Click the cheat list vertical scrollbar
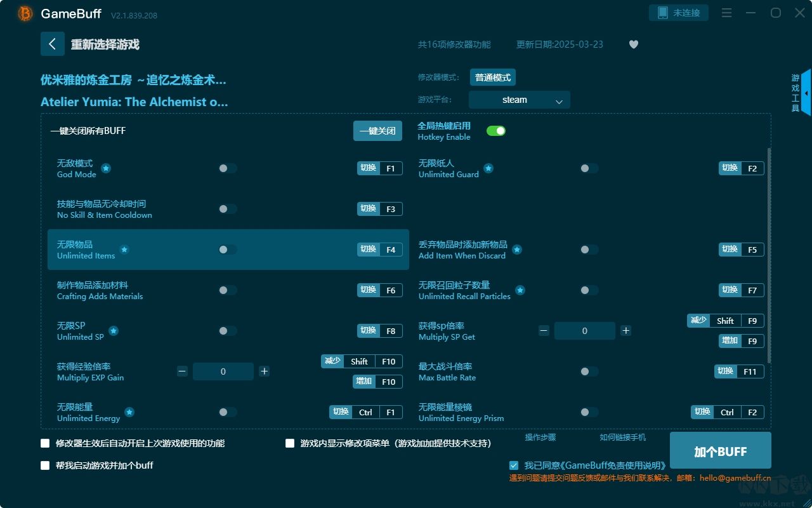The width and height of the screenshot is (812, 508). [x=769, y=256]
